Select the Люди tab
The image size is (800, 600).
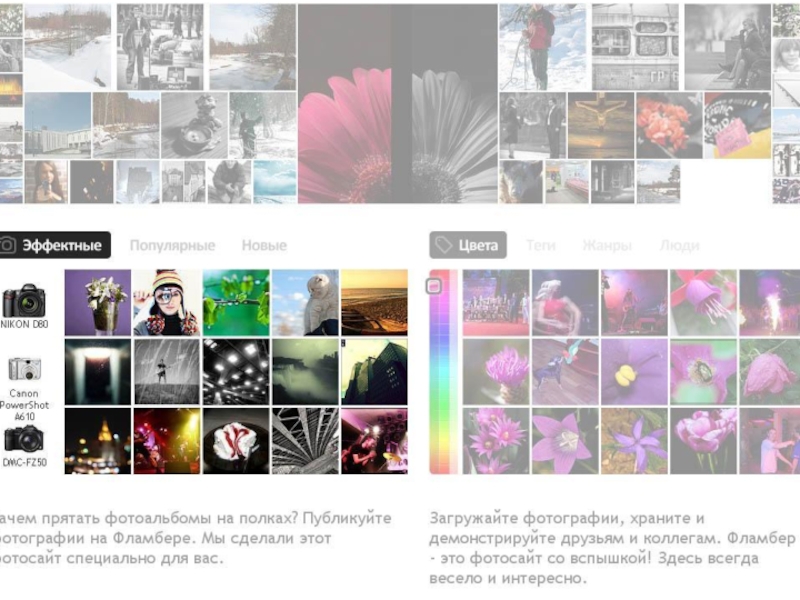679,245
